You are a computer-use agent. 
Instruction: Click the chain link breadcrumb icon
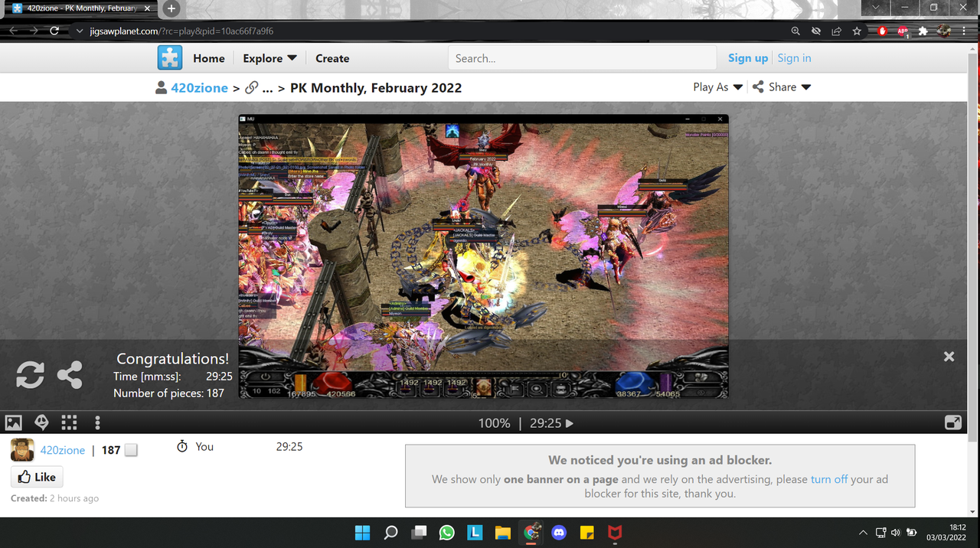(251, 87)
